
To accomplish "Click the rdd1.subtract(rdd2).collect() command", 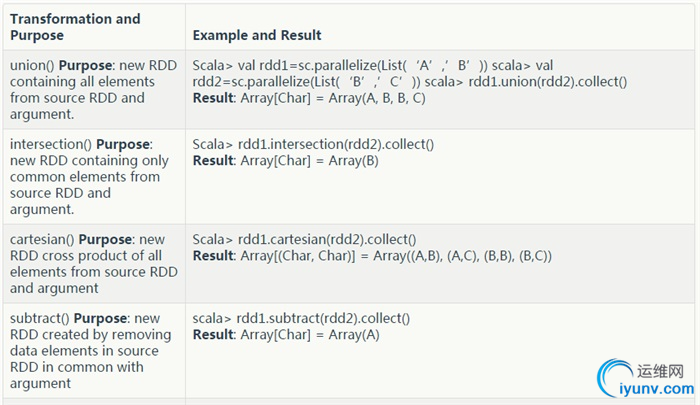I will (323, 318).
